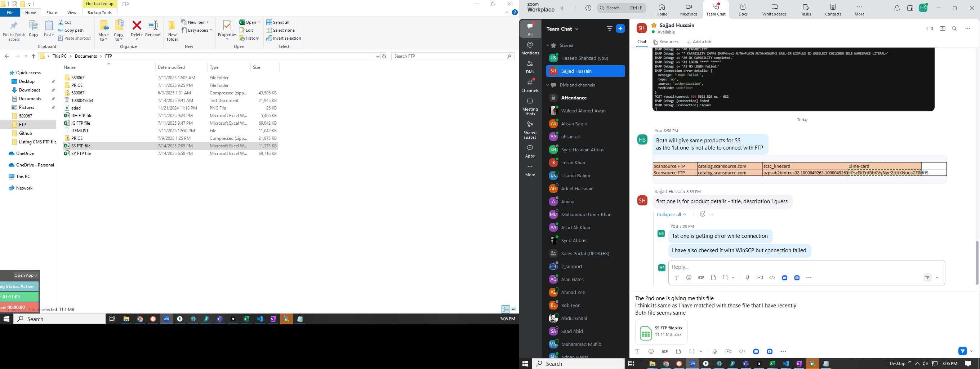Open Explorer address bar history dropdown
Screen dimensions: 980x369
pyautogui.click(x=378, y=56)
